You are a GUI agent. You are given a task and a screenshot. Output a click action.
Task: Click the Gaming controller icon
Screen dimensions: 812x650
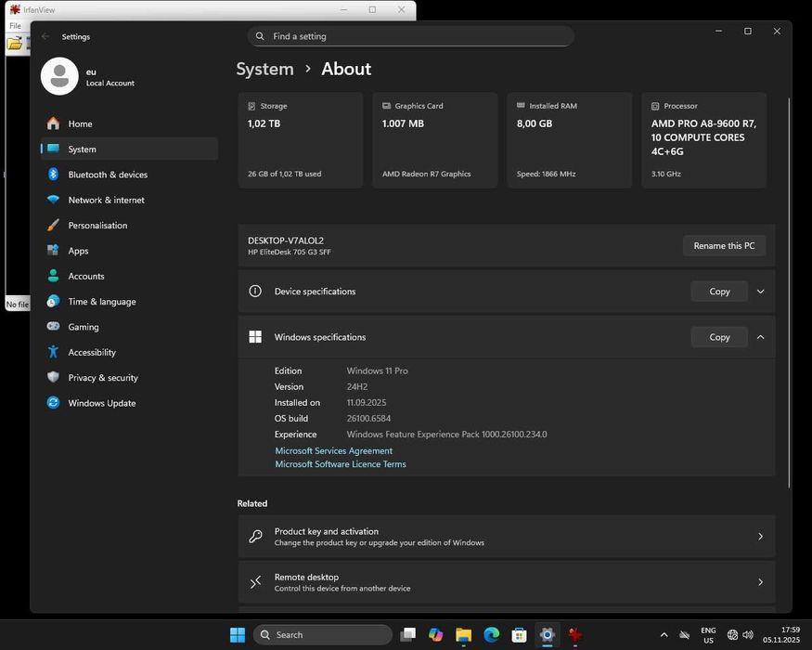point(53,326)
